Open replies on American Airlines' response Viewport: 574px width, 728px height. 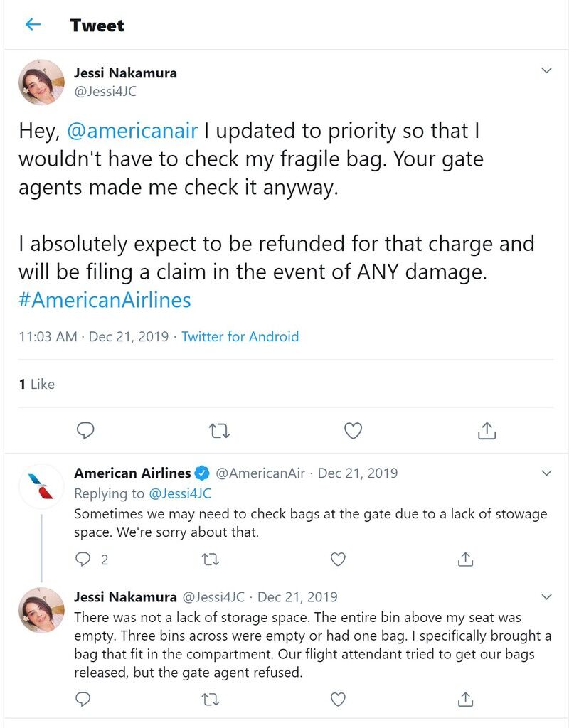[x=92, y=560]
